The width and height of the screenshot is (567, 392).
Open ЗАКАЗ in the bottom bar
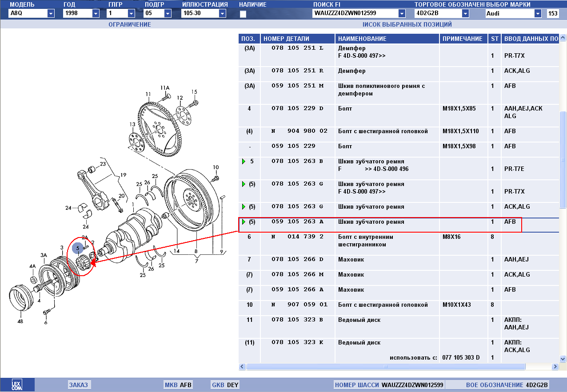click(78, 385)
